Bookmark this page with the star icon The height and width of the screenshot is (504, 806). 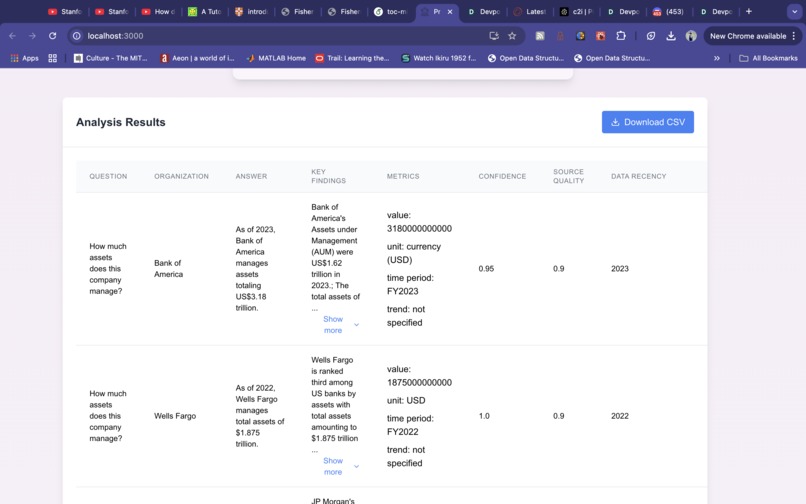512,36
